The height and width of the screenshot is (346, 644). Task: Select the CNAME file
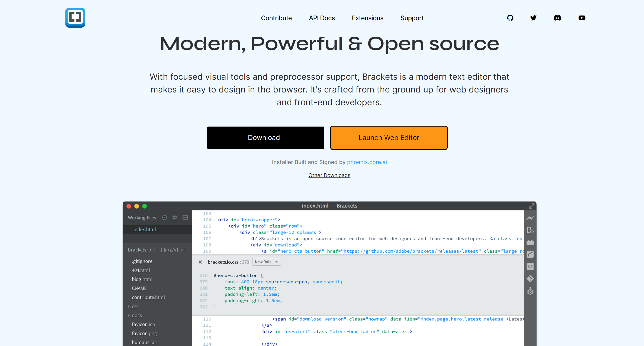(x=139, y=288)
